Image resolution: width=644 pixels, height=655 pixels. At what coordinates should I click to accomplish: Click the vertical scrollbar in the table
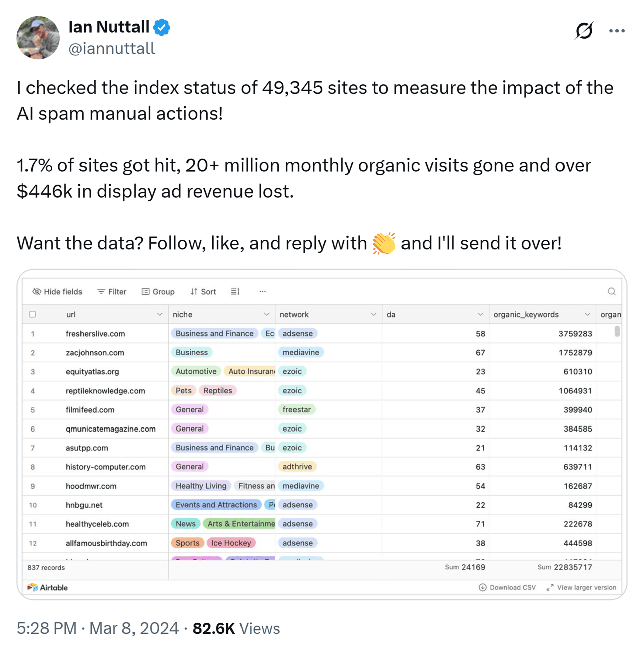coord(617,331)
